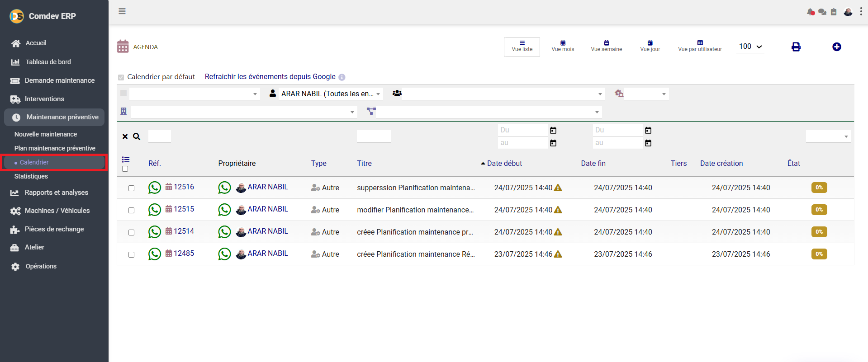Open the ARAR NABIL user filter dropdown
The height and width of the screenshot is (362, 868).
(x=331, y=94)
